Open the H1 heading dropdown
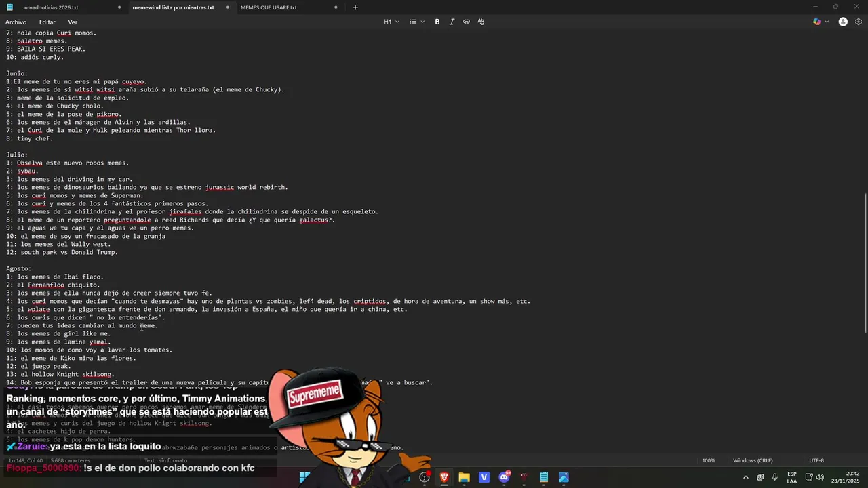The height and width of the screenshot is (488, 868). 391,22
